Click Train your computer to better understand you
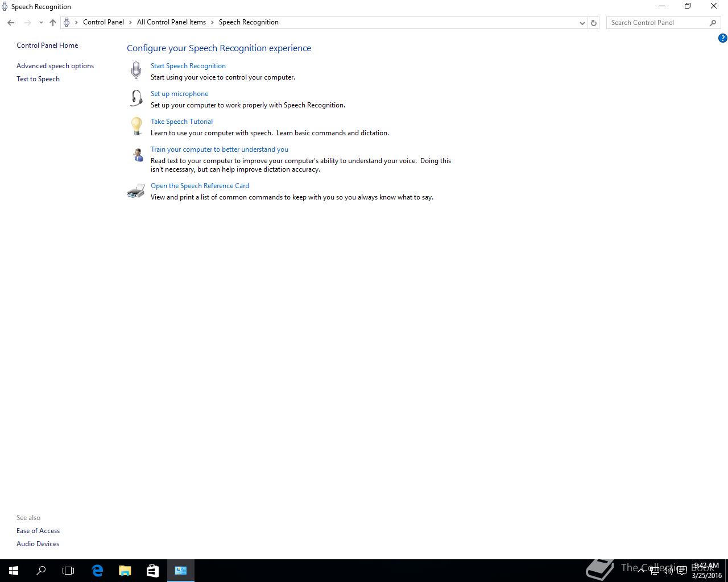 click(x=220, y=149)
